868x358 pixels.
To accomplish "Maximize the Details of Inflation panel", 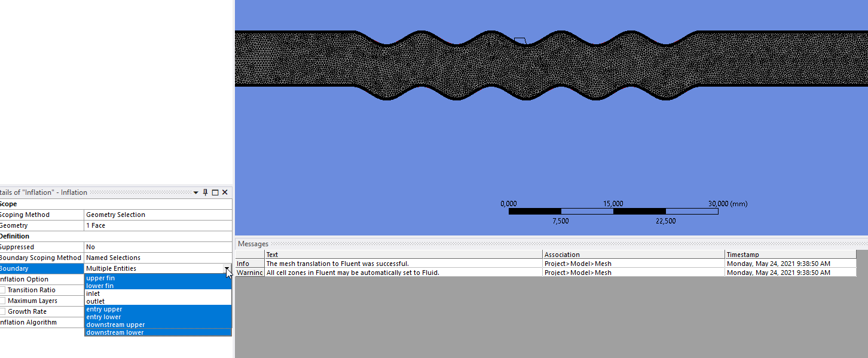I will 215,192.
